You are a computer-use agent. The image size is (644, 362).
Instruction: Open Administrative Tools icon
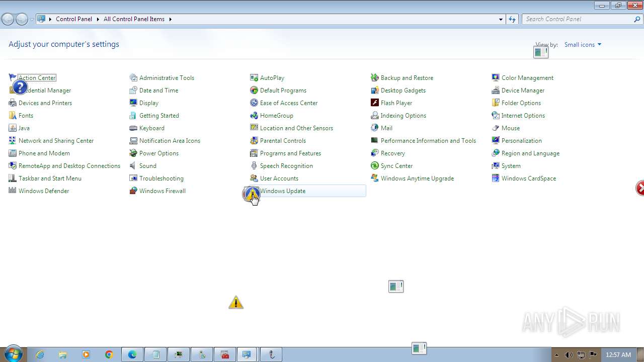pos(133,78)
